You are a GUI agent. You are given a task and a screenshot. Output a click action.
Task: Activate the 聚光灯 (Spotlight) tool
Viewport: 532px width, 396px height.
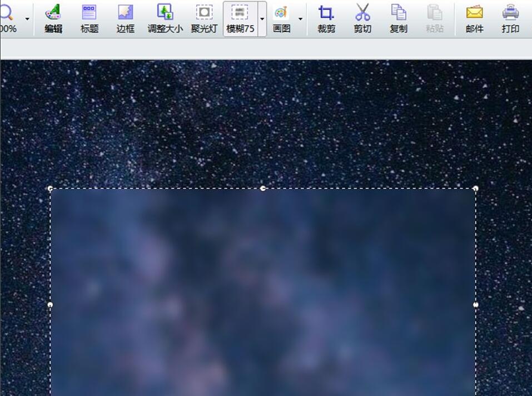click(204, 19)
